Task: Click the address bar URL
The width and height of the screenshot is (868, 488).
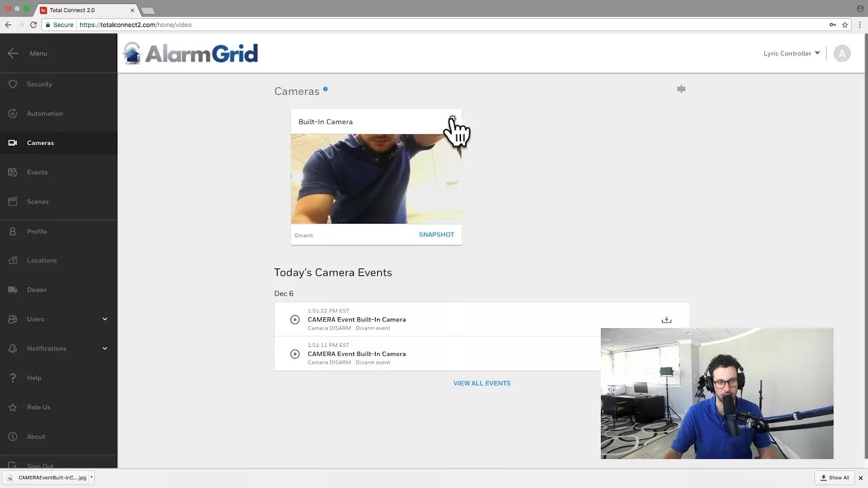Action: (x=136, y=25)
